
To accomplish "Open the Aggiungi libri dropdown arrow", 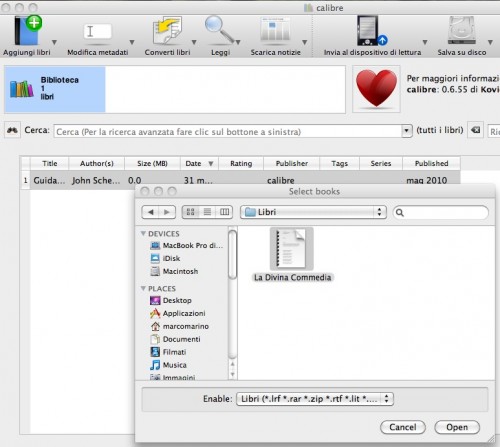I will click(x=54, y=42).
